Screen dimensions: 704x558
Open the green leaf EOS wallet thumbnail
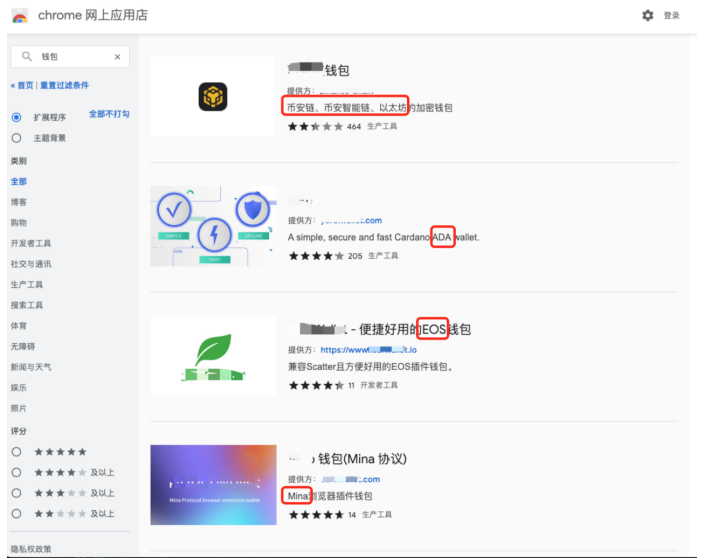(x=213, y=356)
